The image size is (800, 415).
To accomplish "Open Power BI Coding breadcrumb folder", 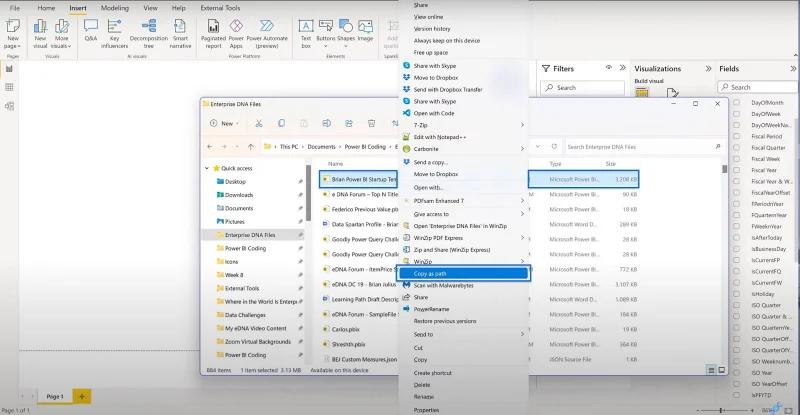I will [x=365, y=147].
